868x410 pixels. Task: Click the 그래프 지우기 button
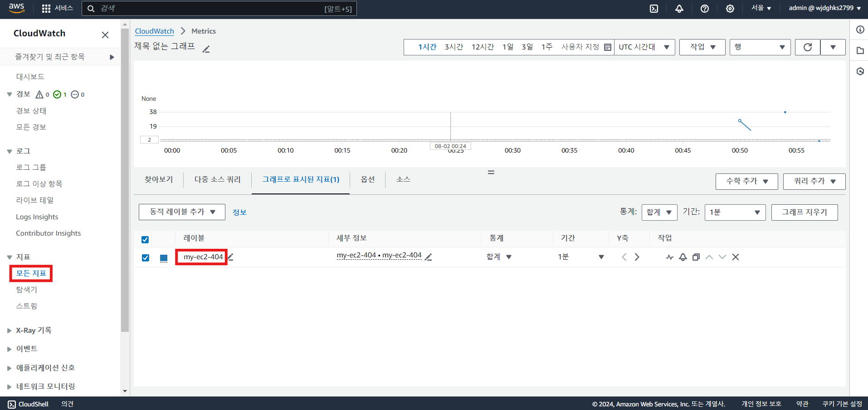[x=805, y=212]
